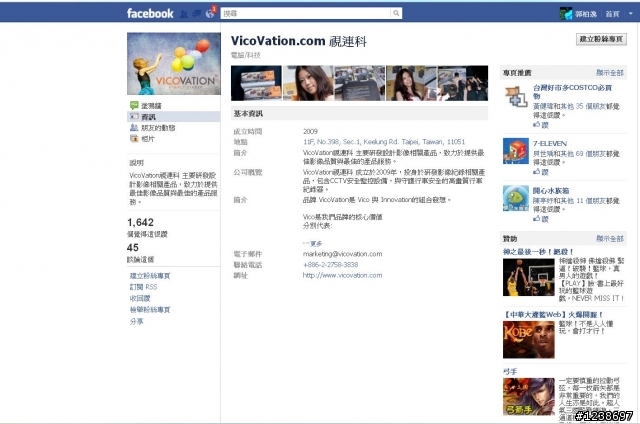640x424 pixels.
Task: Click the basketball game ad image
Action: pos(529,277)
